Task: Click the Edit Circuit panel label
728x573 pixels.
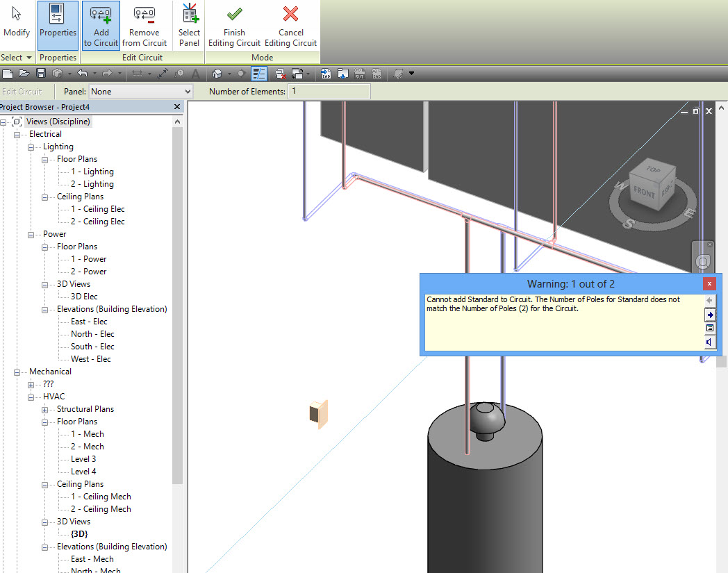Action: tap(142, 57)
